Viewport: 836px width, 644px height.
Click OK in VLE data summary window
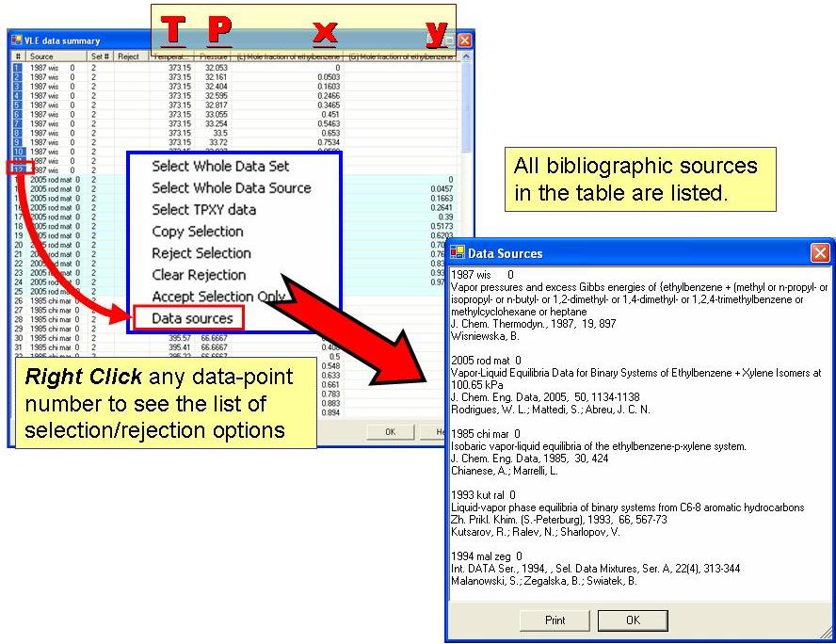point(390,432)
